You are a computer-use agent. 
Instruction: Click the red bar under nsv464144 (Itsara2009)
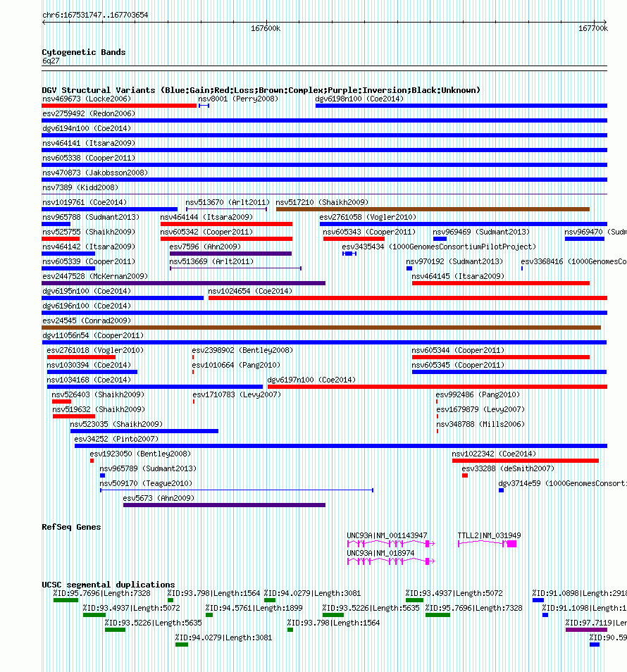click(x=226, y=224)
